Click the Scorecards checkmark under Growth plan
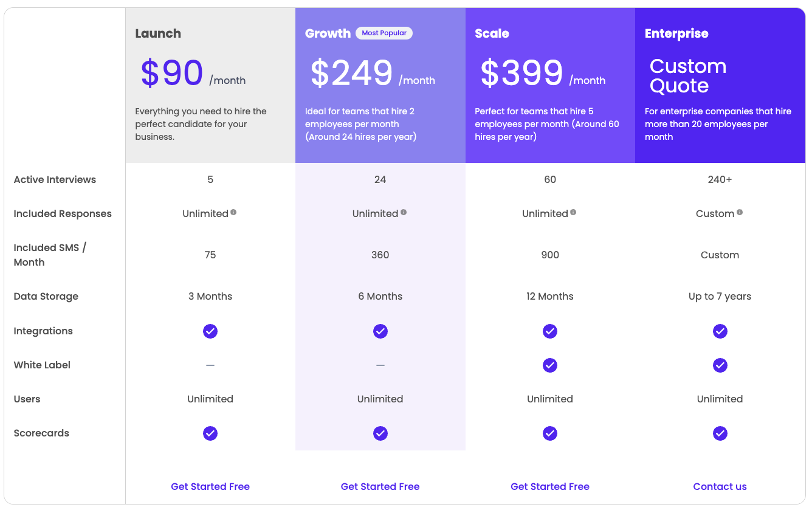Image resolution: width=812 pixels, height=510 pixels. pyautogui.click(x=380, y=433)
